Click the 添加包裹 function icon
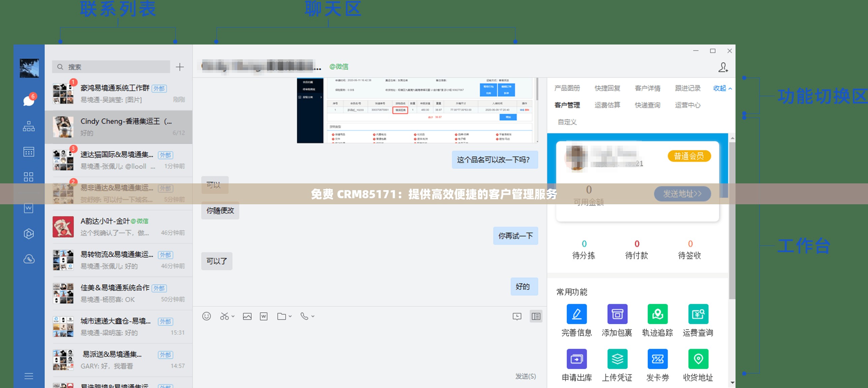The image size is (868, 388). pyautogui.click(x=617, y=314)
